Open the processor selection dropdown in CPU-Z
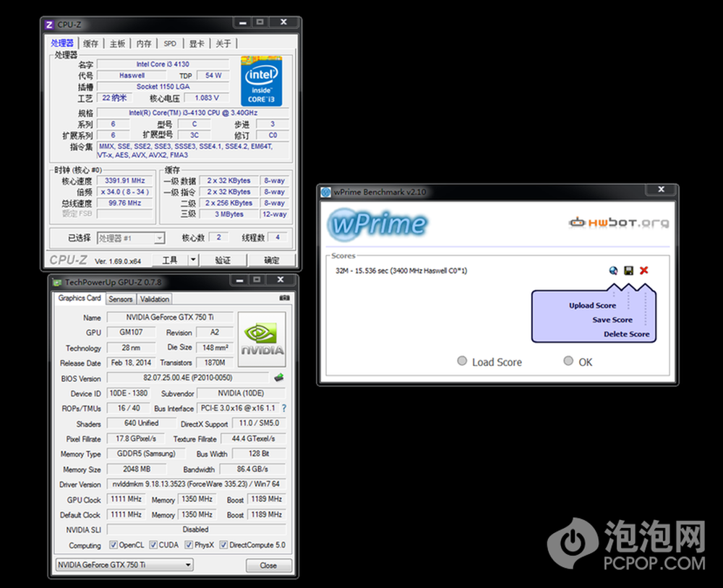 (131, 238)
